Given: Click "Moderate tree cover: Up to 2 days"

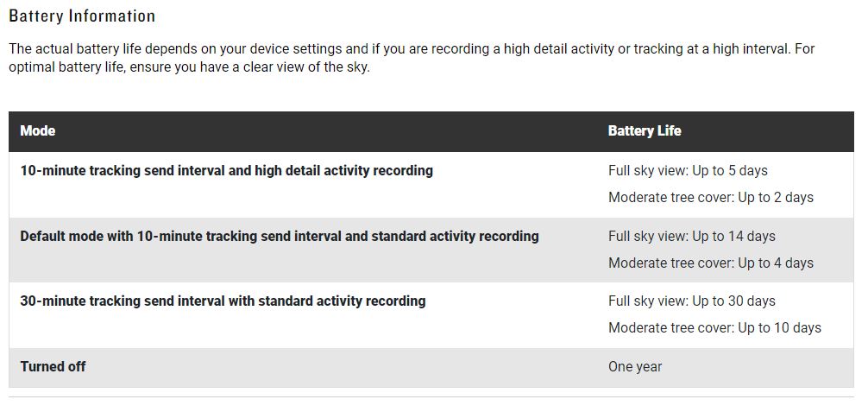Looking at the screenshot, I should tap(710, 198).
